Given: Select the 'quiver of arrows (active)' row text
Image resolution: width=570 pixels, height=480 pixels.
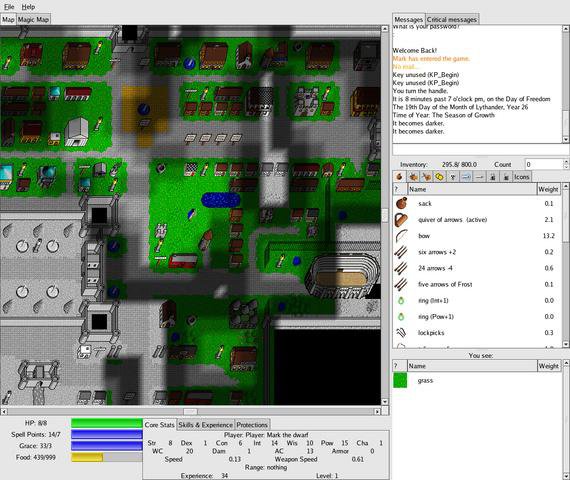Looking at the screenshot, I should coord(452,220).
